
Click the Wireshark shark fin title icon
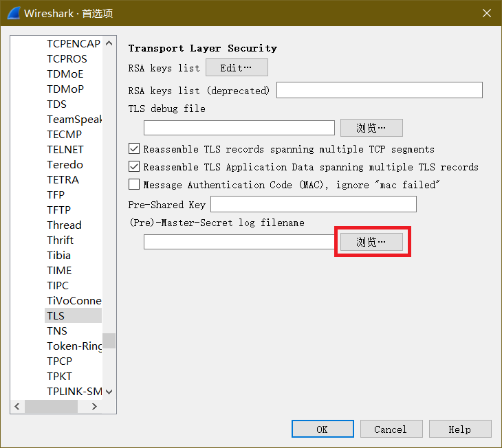point(13,13)
